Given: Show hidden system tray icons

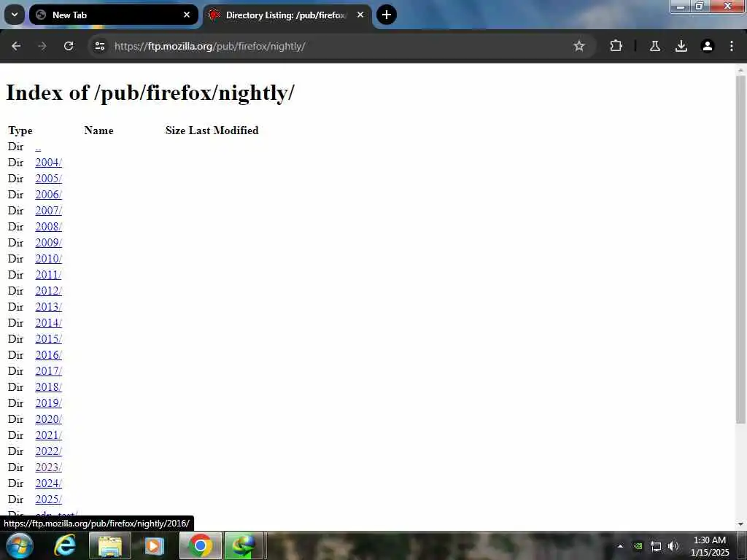Looking at the screenshot, I should click(x=620, y=546).
